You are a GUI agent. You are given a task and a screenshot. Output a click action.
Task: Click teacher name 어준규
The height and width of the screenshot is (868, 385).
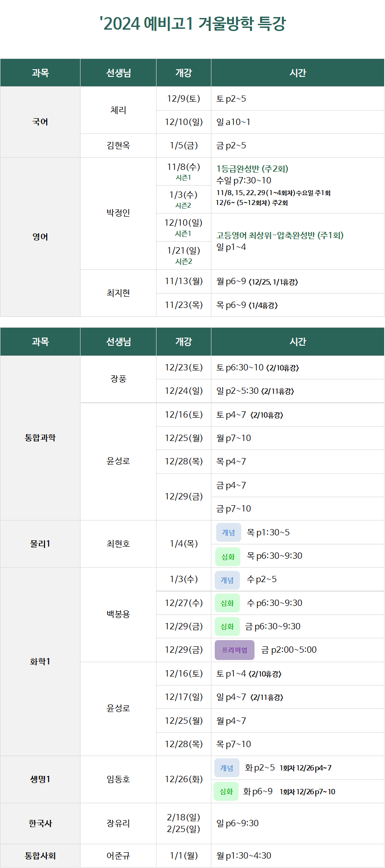118,856
